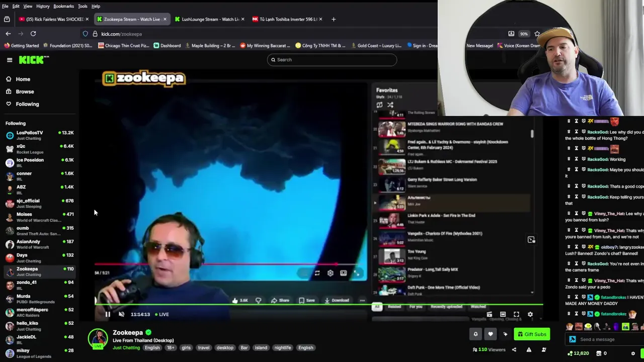Open the Firefox File menu

pos(5,6)
